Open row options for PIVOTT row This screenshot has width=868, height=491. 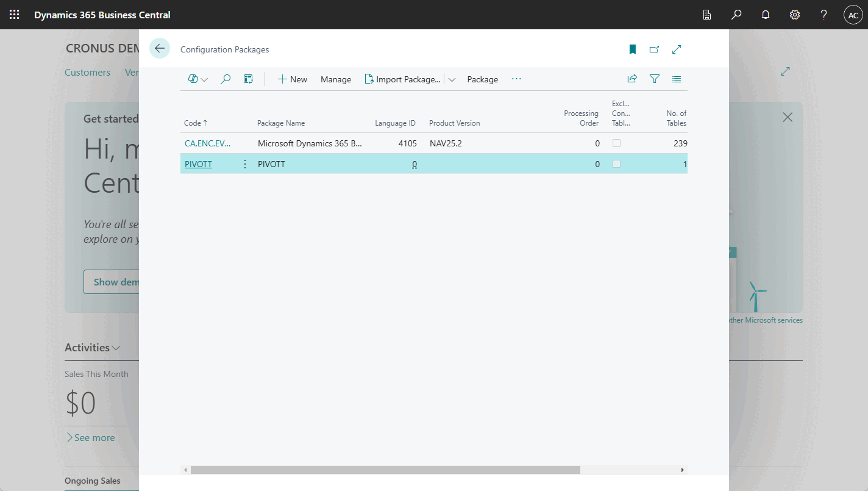coord(245,164)
